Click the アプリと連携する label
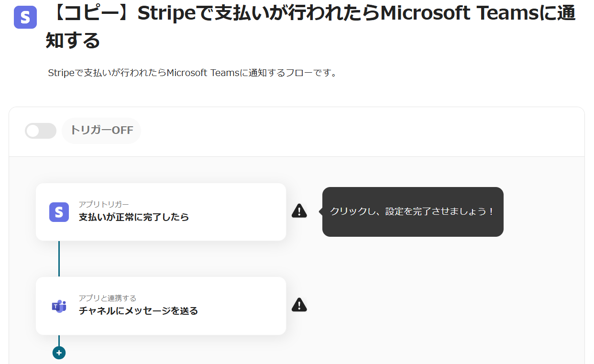This screenshot has height=364, width=594. (108, 298)
